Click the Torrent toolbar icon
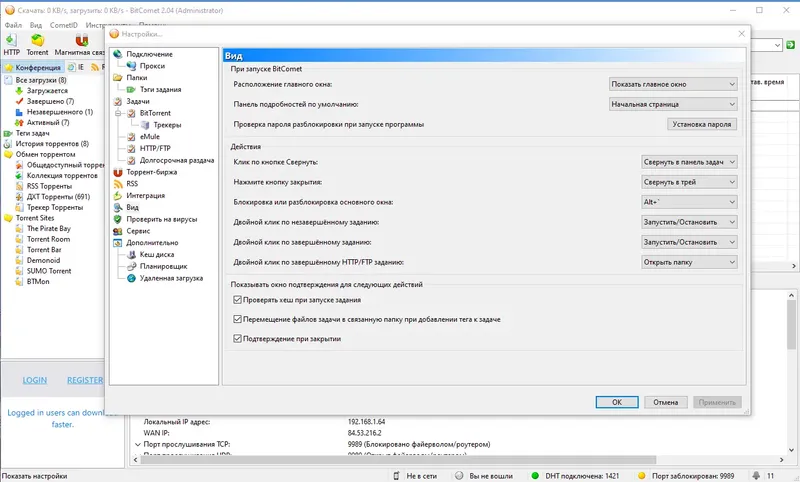 pos(37,44)
